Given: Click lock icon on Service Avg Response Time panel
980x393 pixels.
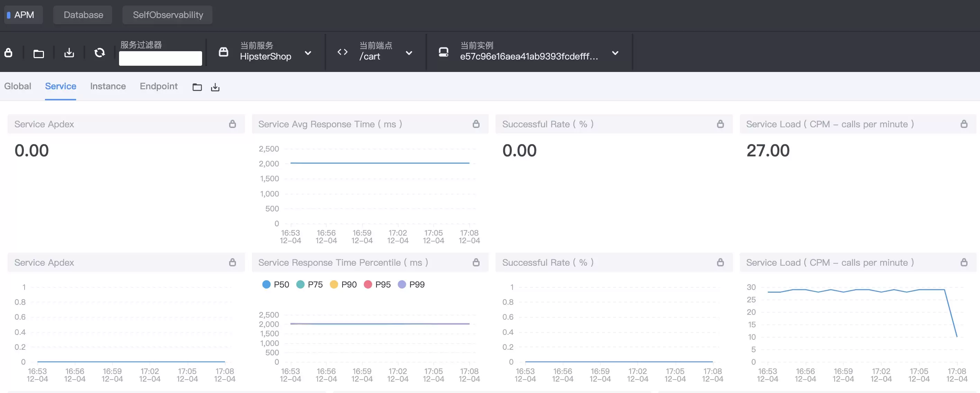Looking at the screenshot, I should point(476,124).
